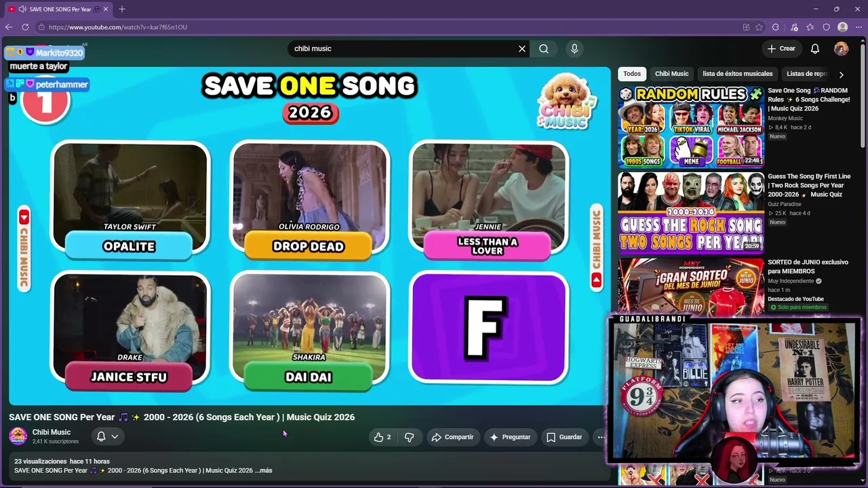Screen dimensions: 868x488
Task: Reload the YouTube page
Action: (x=25, y=27)
